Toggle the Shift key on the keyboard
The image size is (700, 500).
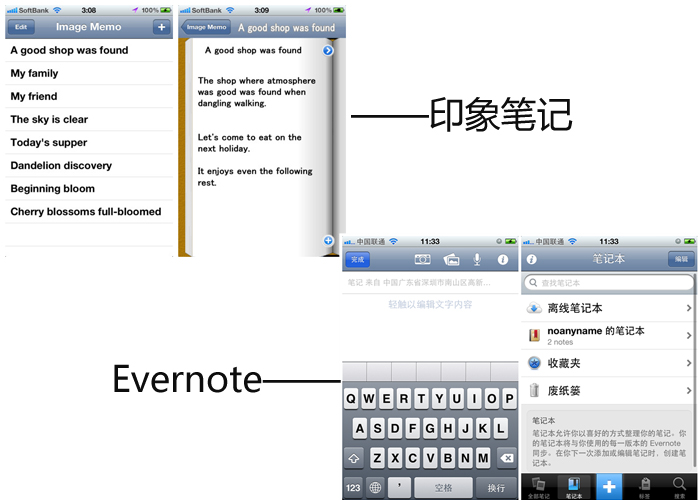[x=354, y=458]
